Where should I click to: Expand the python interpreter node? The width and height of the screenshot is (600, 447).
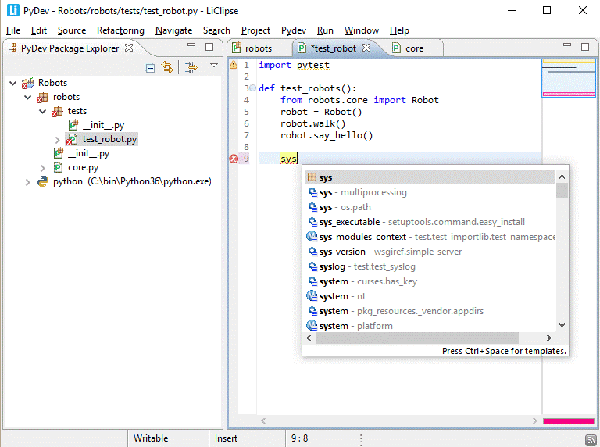pos(27,182)
